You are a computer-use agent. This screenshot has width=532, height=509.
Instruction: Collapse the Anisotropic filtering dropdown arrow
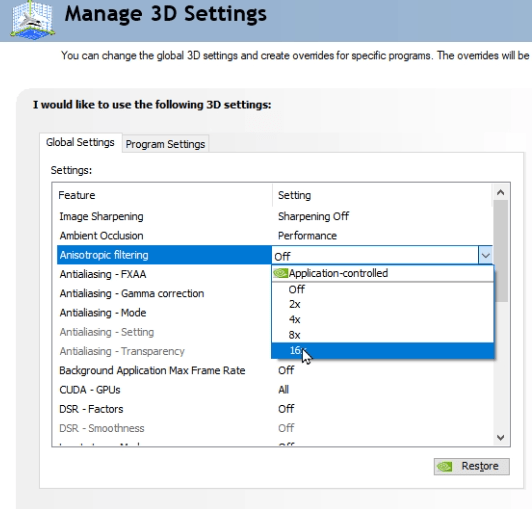485,255
